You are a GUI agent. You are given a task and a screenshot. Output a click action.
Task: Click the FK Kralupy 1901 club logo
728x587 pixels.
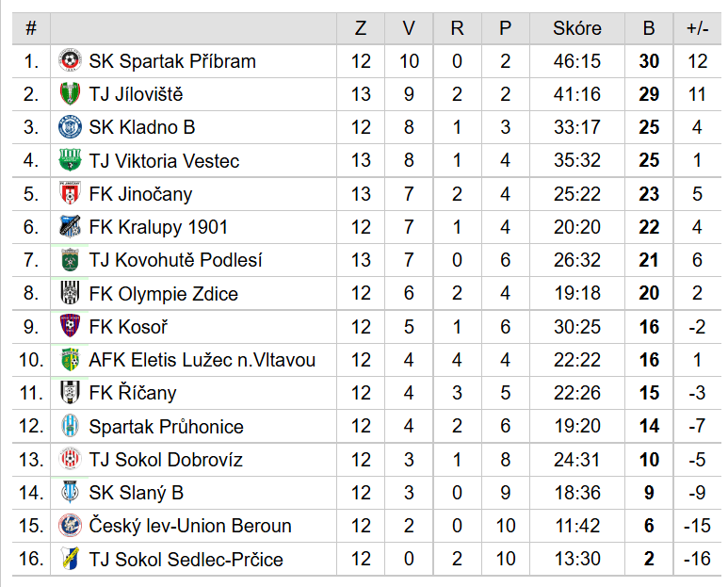tap(70, 227)
